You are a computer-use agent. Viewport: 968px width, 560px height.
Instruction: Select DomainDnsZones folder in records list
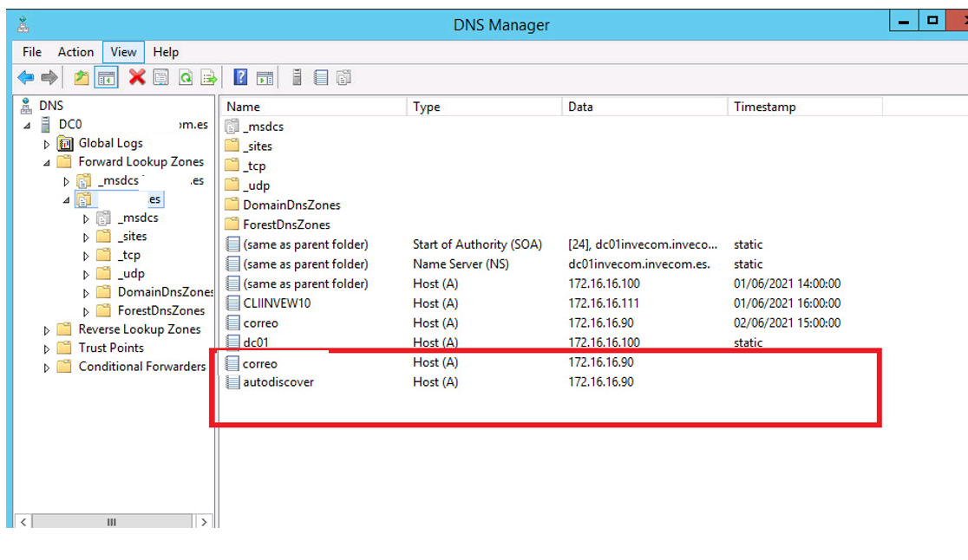tap(291, 205)
